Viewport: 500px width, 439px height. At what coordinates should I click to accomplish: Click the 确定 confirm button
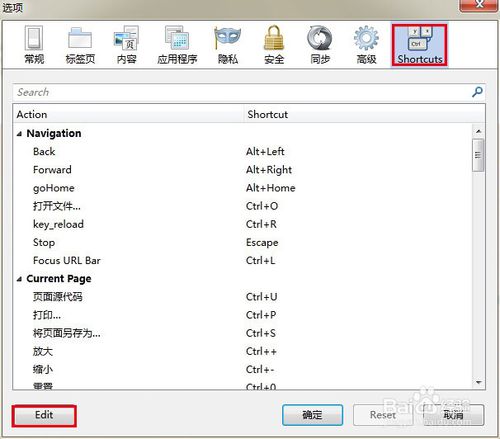[x=312, y=415]
